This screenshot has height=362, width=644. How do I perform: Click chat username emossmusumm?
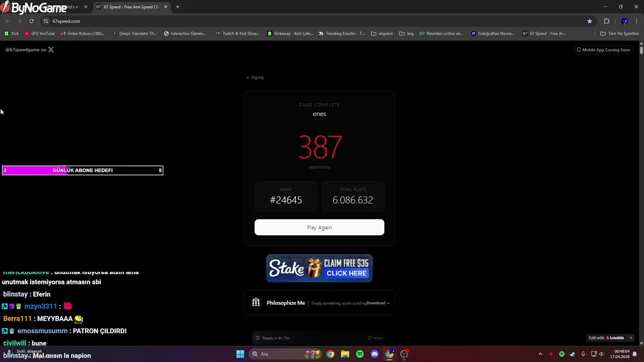(x=42, y=331)
